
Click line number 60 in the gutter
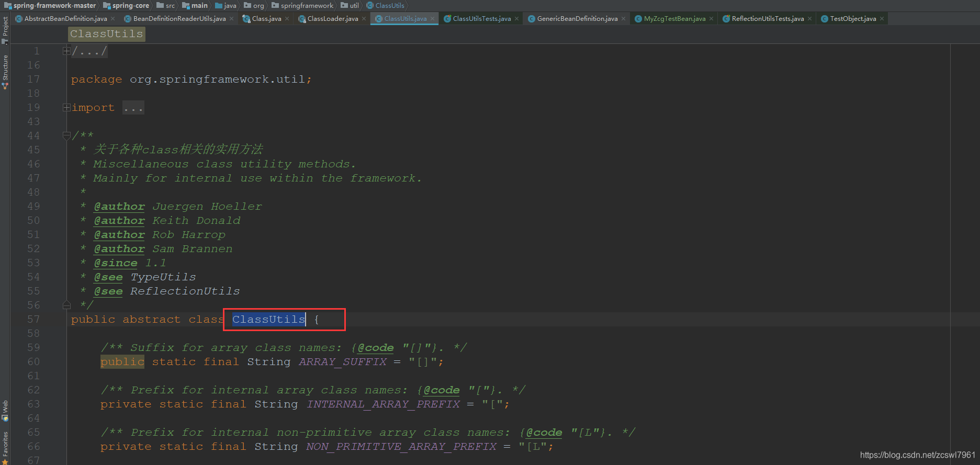pyautogui.click(x=33, y=362)
